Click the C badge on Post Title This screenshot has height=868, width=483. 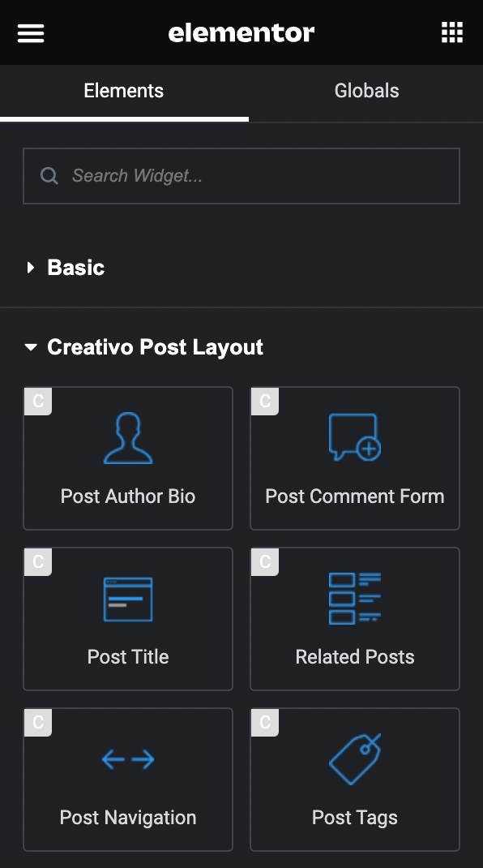[x=38, y=561]
